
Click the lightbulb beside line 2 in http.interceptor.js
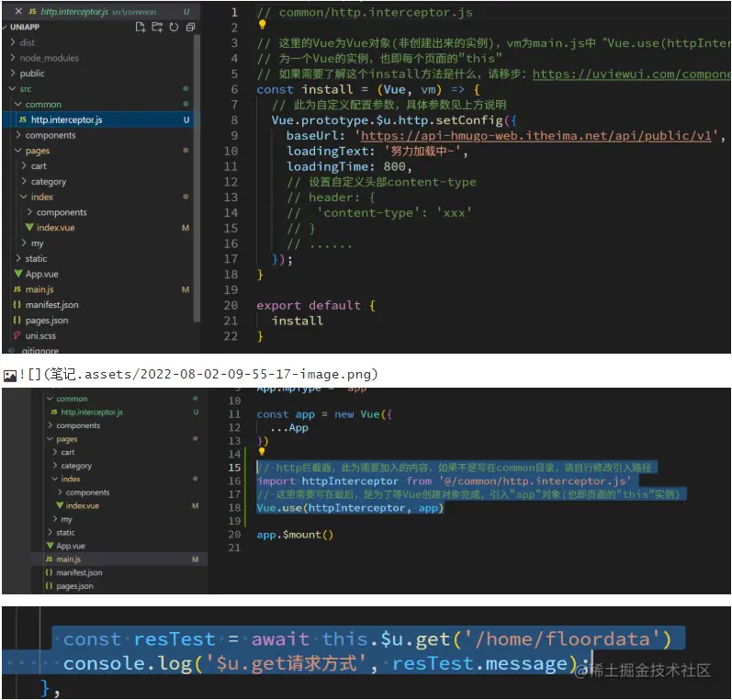click(263, 24)
